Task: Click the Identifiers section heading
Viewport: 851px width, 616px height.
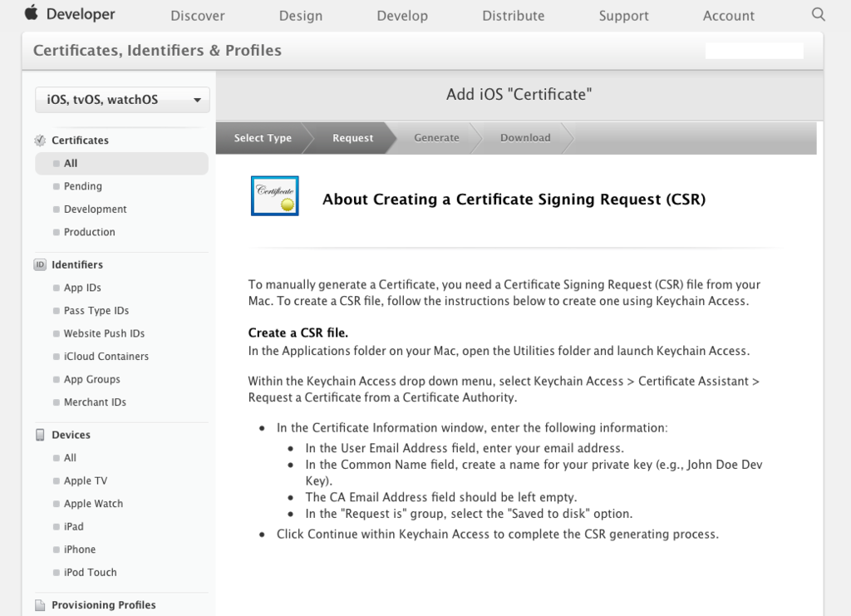Action: coord(77,265)
